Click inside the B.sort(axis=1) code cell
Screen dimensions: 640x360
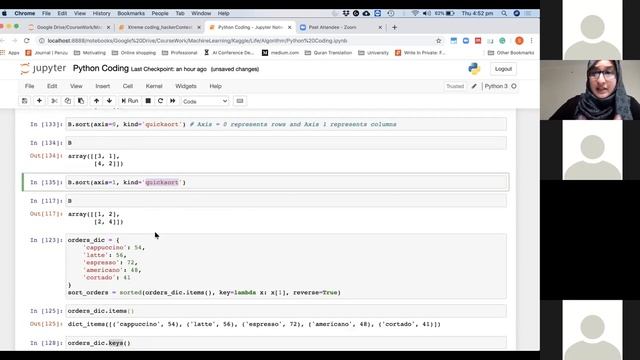point(286,182)
